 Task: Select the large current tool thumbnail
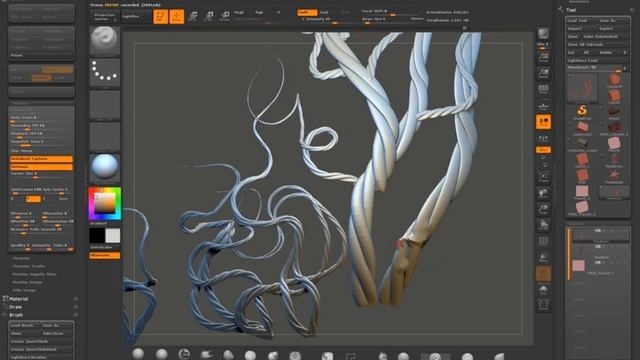point(582,89)
